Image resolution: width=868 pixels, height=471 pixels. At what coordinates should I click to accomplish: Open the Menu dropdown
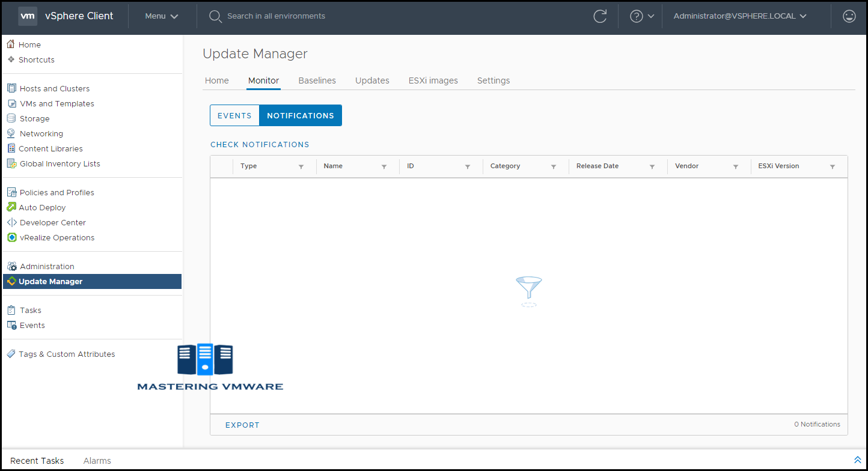(x=162, y=16)
